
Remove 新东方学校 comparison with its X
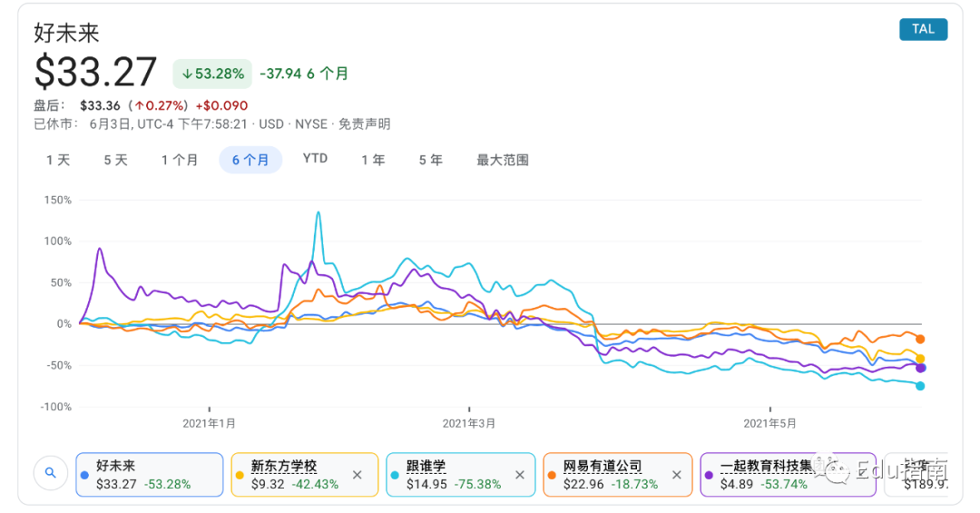coord(357,475)
